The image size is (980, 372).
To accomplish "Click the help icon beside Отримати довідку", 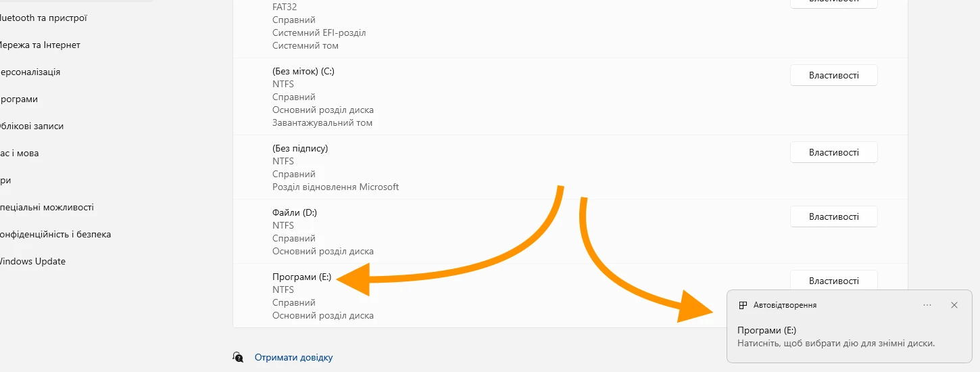I will click(x=238, y=357).
